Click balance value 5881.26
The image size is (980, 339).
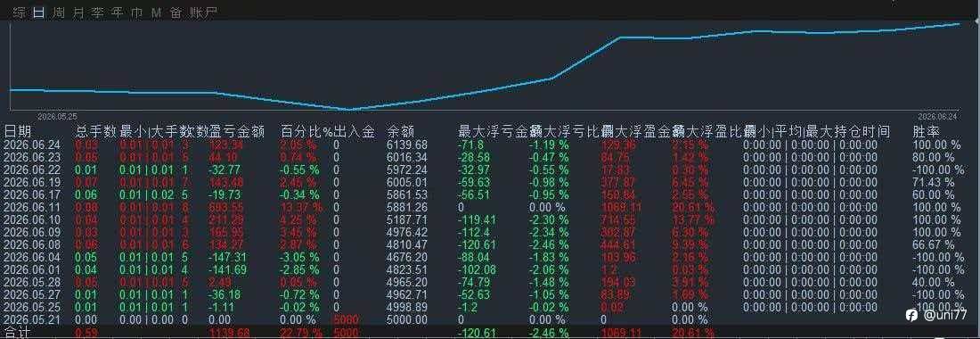pyautogui.click(x=407, y=207)
